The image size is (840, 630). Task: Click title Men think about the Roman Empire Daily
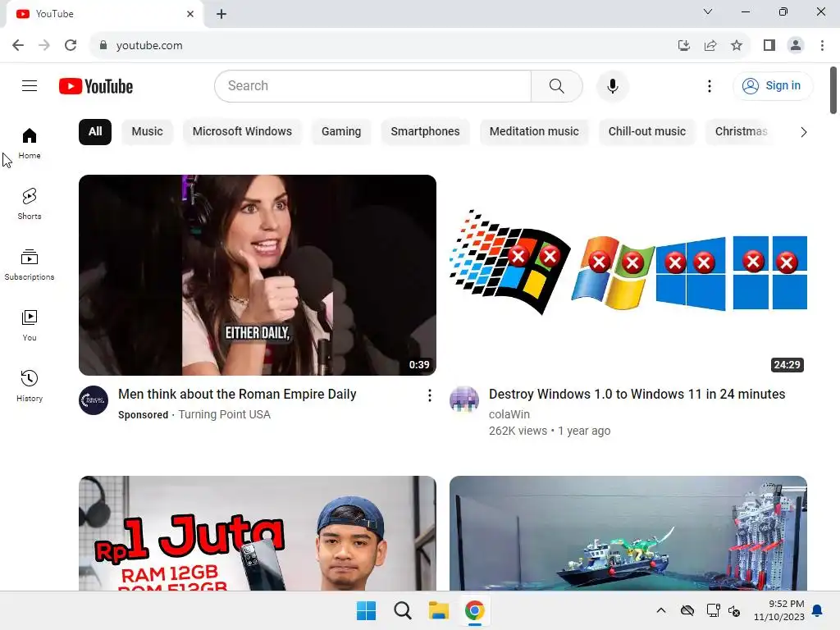tap(237, 395)
